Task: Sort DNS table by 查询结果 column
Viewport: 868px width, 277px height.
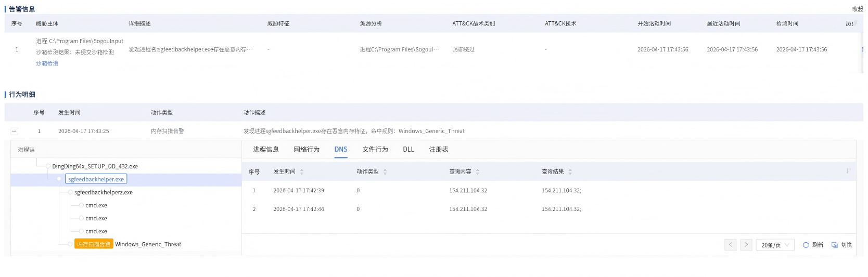Action: pyautogui.click(x=570, y=172)
